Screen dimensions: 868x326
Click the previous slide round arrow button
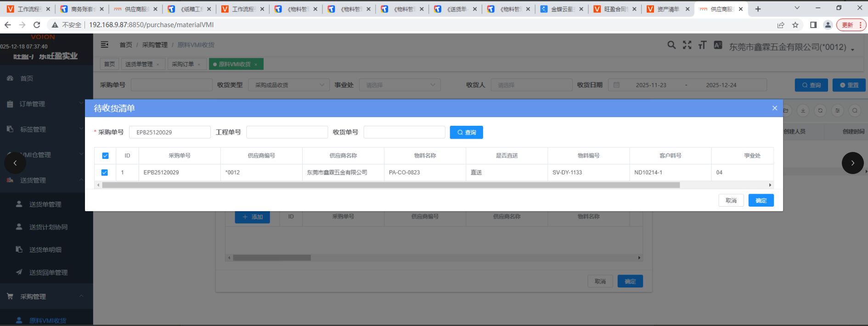click(15, 163)
